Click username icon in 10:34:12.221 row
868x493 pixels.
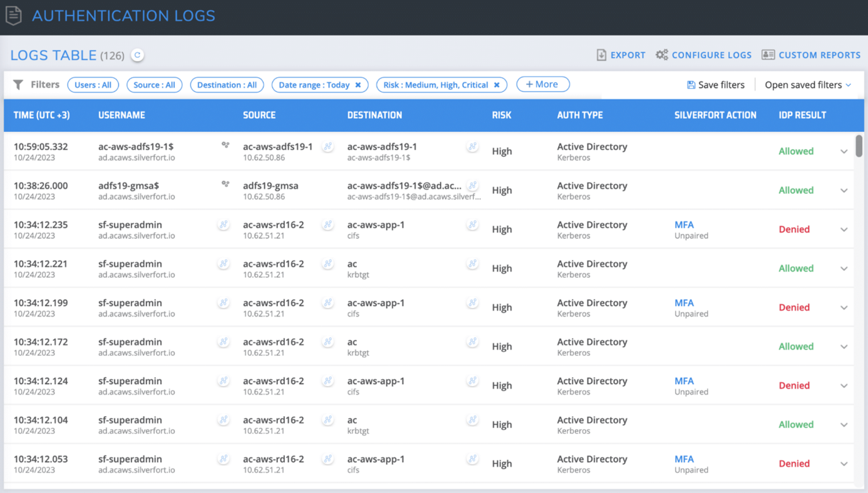[223, 263]
